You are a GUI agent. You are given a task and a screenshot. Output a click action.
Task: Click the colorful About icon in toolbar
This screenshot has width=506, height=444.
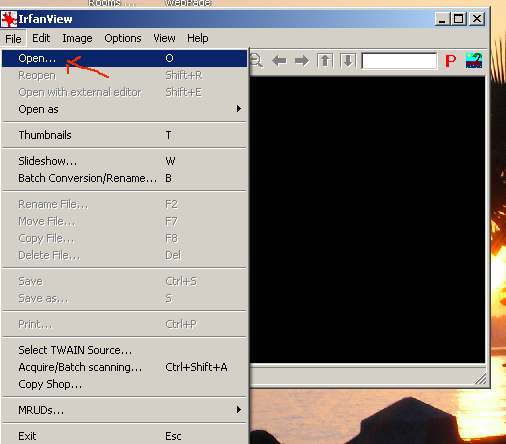(x=474, y=61)
